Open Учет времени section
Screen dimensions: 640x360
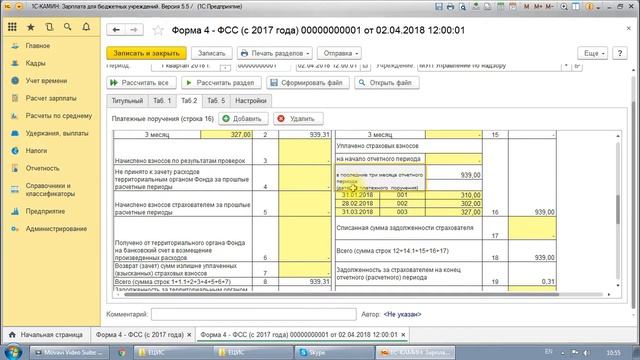(46, 81)
